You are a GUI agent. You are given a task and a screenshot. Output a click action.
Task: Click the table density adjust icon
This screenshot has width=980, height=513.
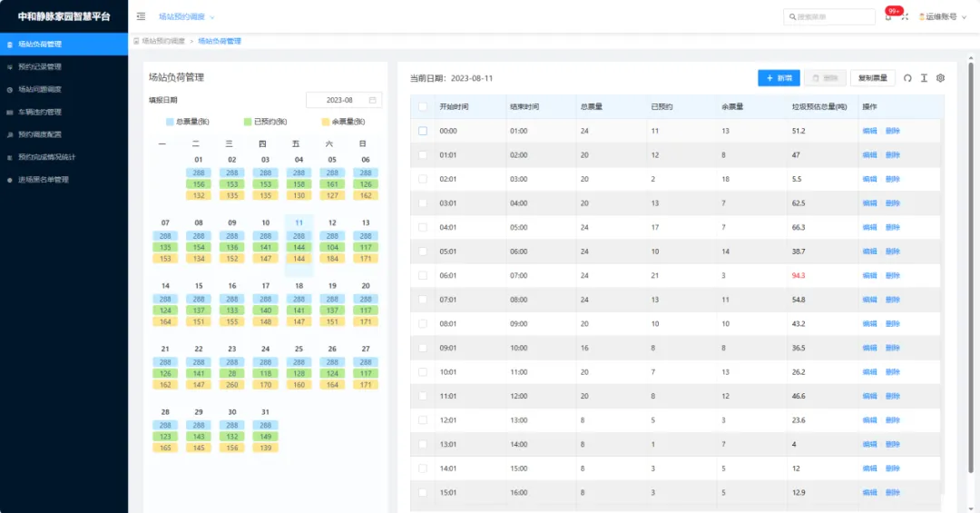924,78
